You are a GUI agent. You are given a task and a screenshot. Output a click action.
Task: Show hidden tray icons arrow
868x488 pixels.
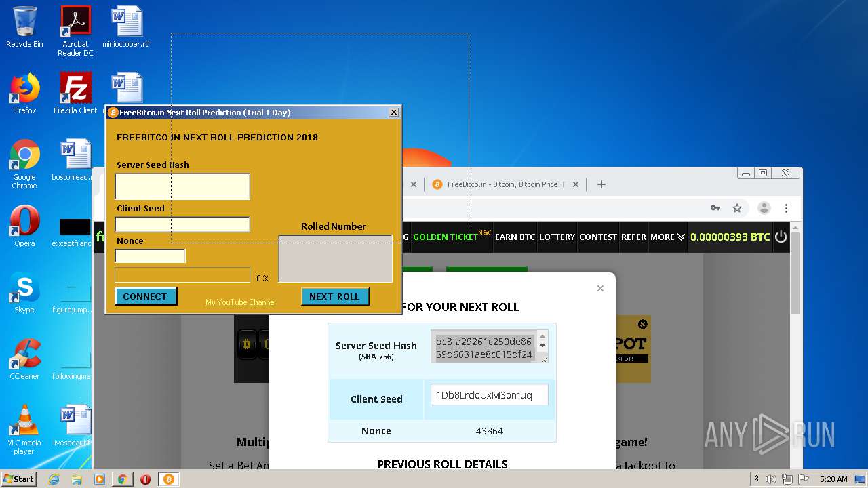click(x=756, y=479)
